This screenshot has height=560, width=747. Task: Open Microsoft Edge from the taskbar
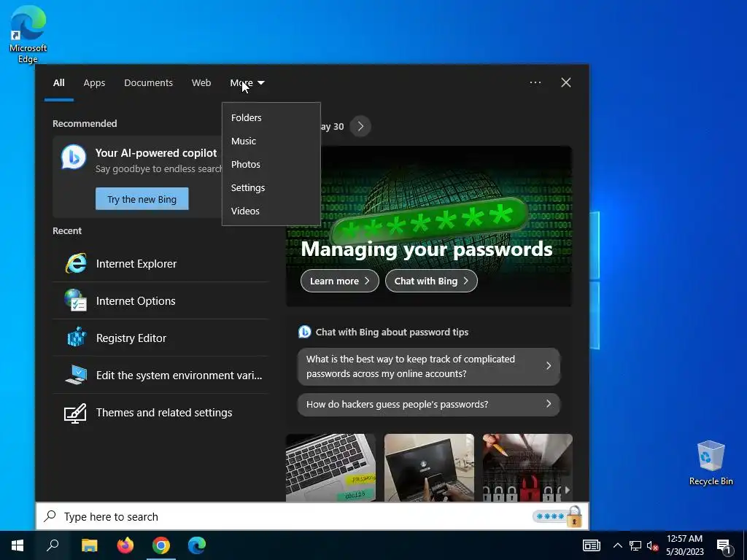click(197, 545)
